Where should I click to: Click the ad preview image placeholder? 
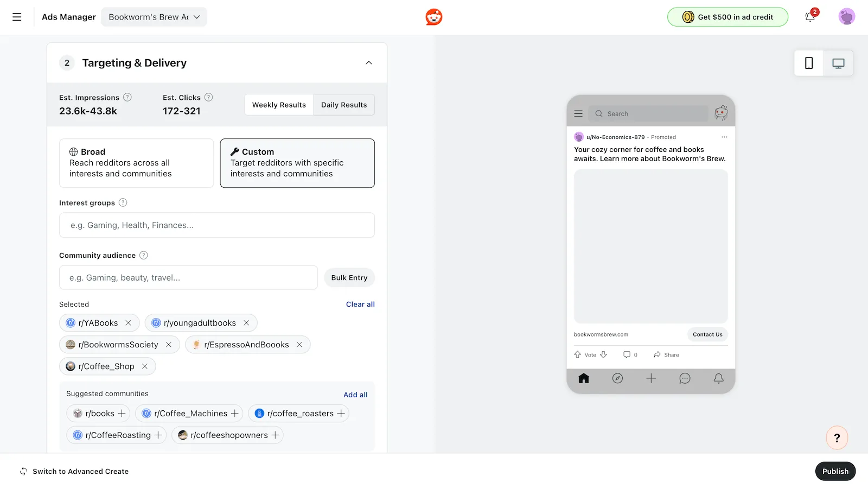click(651, 246)
